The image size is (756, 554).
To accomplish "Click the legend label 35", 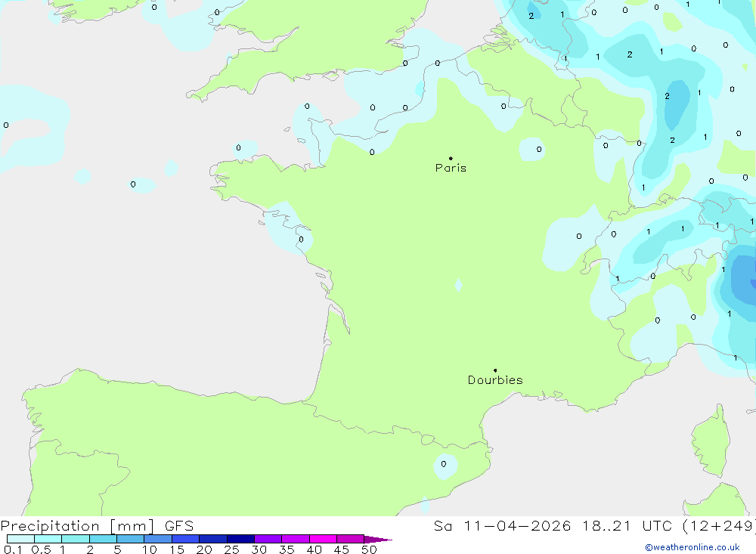I will point(287,549).
